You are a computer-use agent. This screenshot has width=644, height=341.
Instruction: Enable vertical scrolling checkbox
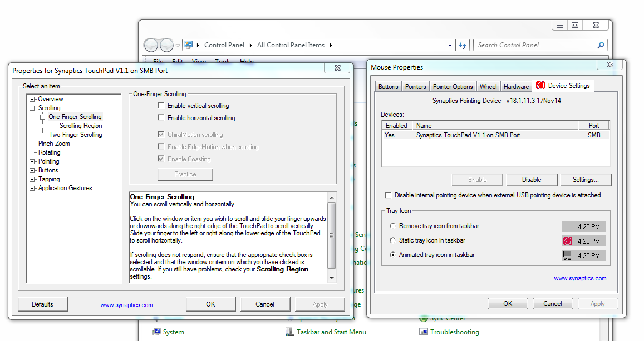[161, 106]
